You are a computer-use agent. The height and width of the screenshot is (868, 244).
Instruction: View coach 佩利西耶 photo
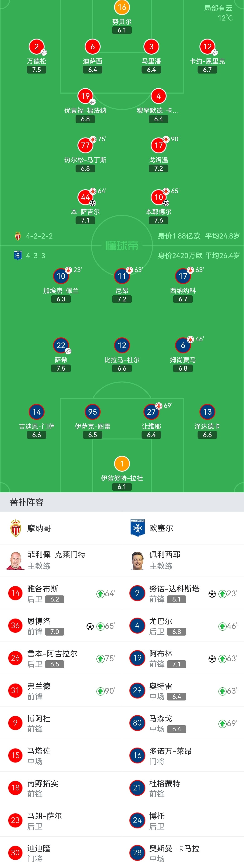pyautogui.click(x=138, y=560)
